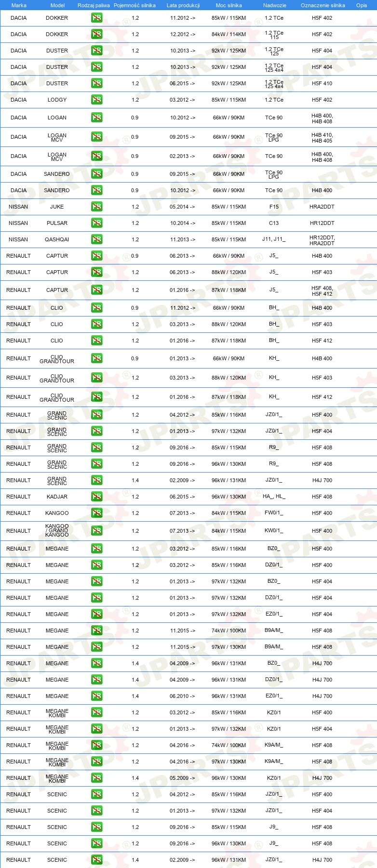Click the fuel icon in the NISSAN QASHQAI row
The height and width of the screenshot is (868, 377).
pyautogui.click(x=96, y=239)
